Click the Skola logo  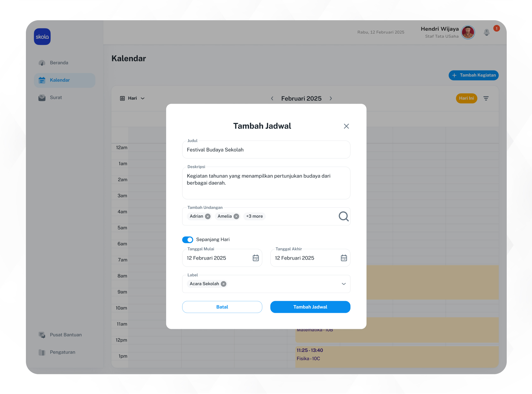point(42,37)
